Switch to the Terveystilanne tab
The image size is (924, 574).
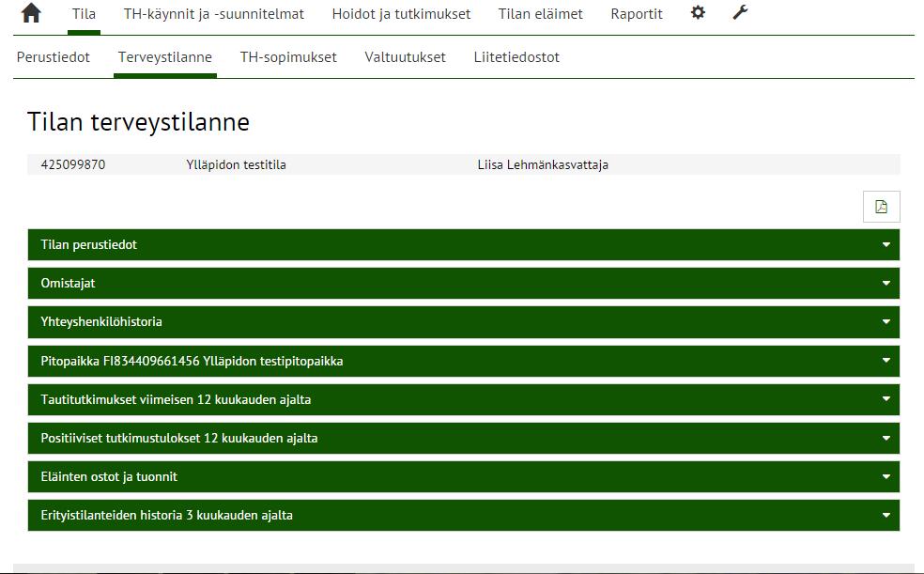[x=165, y=57]
